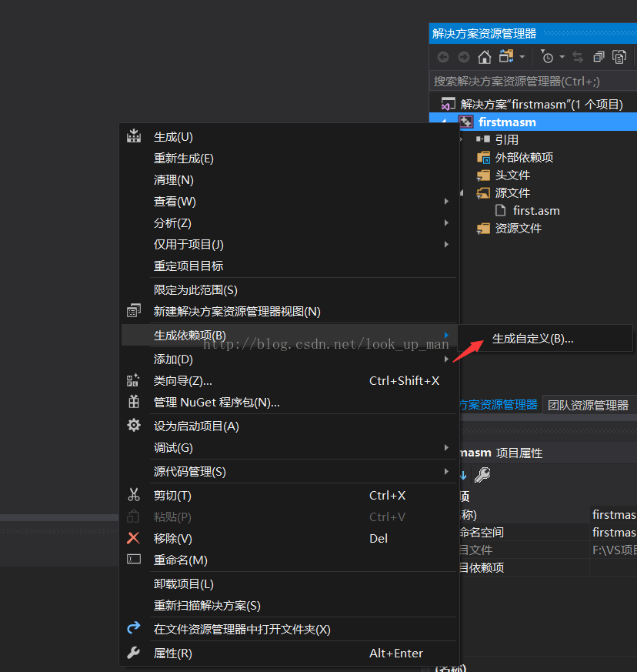Click the wrench icon beside 属性(R)
This screenshot has width=637, height=672.
pyautogui.click(x=134, y=652)
